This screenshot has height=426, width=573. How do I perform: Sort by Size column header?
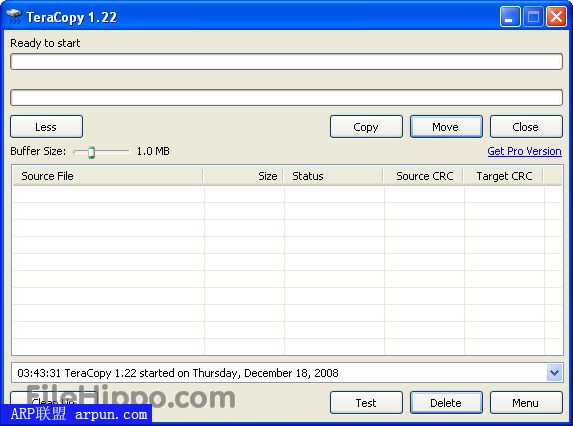[243, 176]
